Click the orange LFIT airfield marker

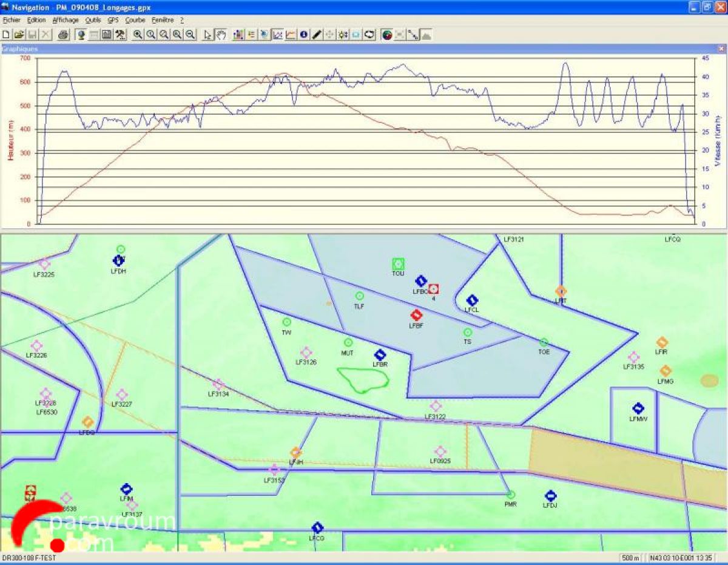(561, 291)
